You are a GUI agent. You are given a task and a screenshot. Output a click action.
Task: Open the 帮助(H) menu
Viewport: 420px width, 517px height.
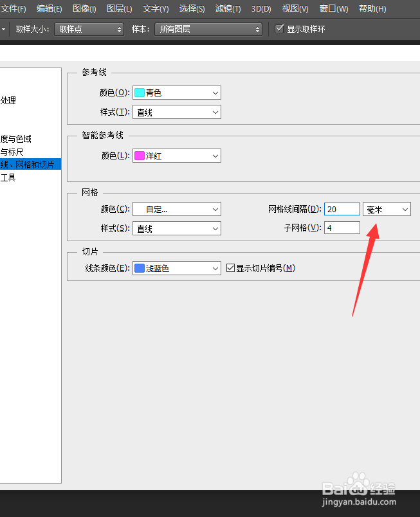(372, 8)
